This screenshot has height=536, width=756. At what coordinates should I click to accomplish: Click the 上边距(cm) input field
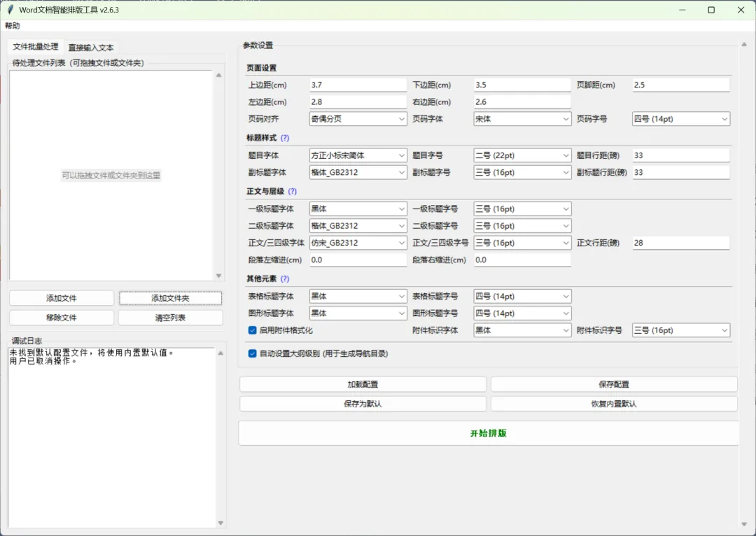click(x=358, y=85)
